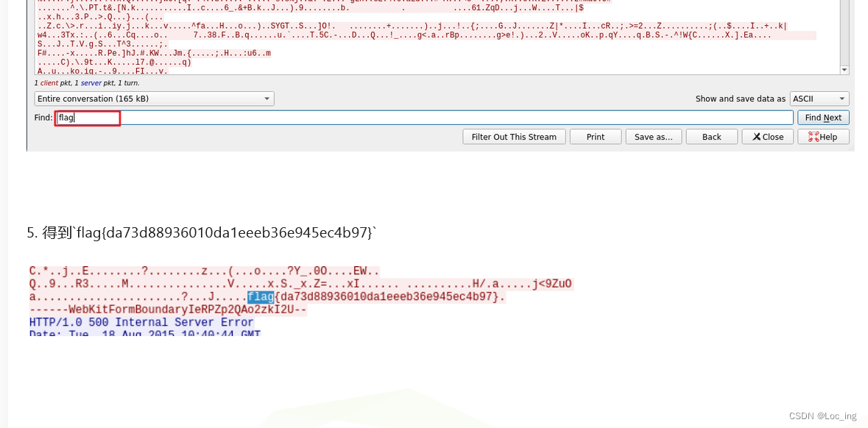Viewport: 868px width, 428px height.
Task: Click the CSDN @Loc_ing watermark link
Action: [x=822, y=415]
